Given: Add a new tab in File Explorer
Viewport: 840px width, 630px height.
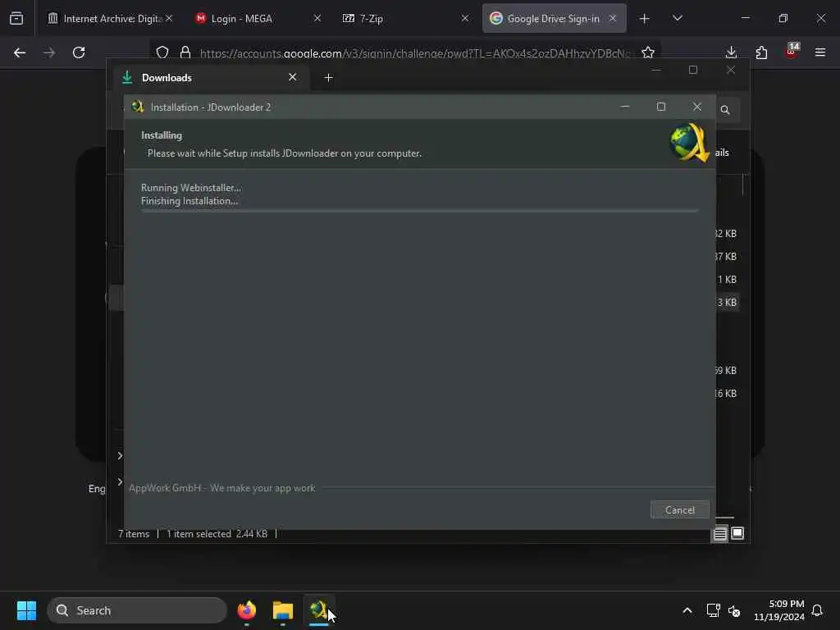Looking at the screenshot, I should pyautogui.click(x=328, y=78).
